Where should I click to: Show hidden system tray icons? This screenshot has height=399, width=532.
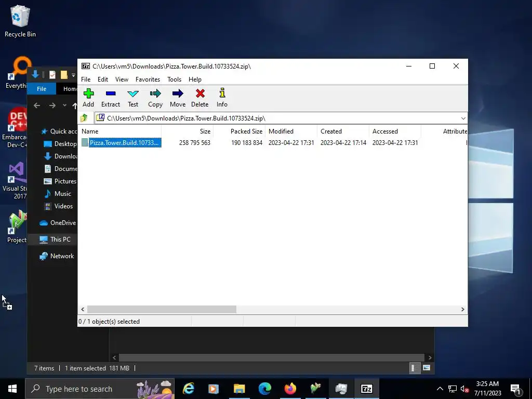click(440, 389)
